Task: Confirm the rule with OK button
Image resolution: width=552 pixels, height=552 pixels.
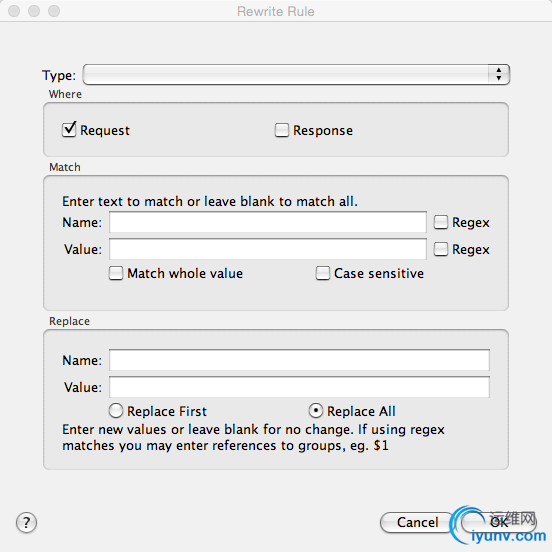Action: pos(499,522)
